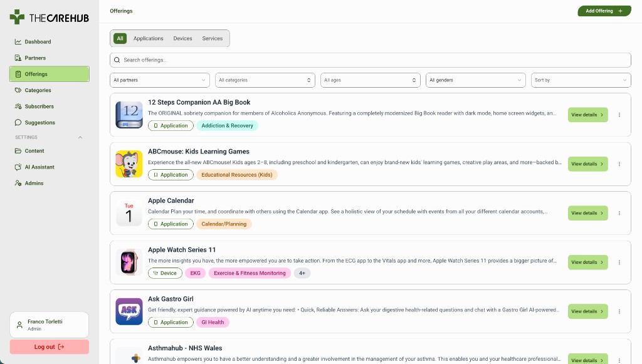Screen dimensions: 642x364
Task: Click the Offerings page heading
Action: (x=121, y=11)
